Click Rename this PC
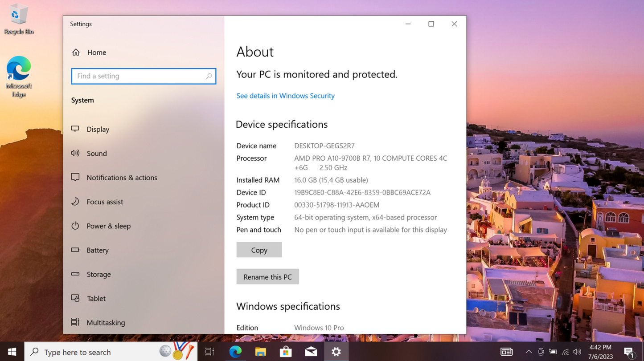This screenshot has width=644, height=361. point(267,276)
